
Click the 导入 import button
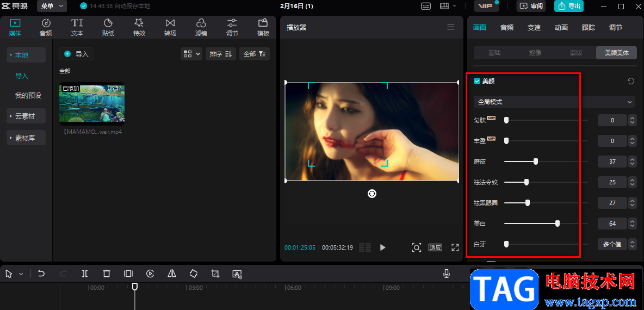(77, 54)
